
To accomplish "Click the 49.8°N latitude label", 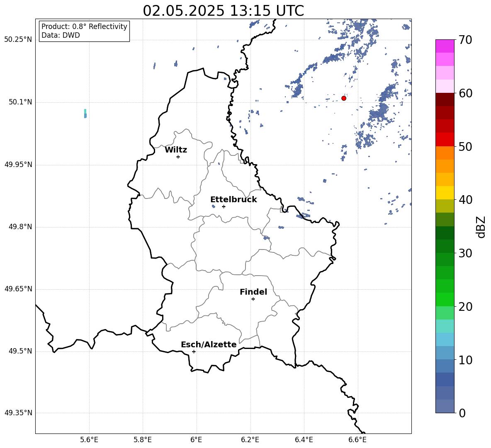I will (21, 227).
